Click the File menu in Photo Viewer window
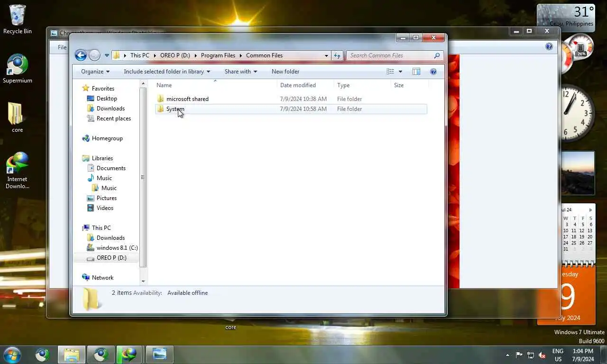 tap(62, 47)
